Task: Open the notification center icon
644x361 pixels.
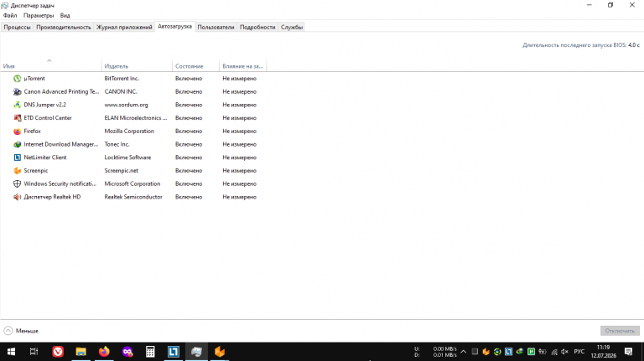Action: (628, 352)
